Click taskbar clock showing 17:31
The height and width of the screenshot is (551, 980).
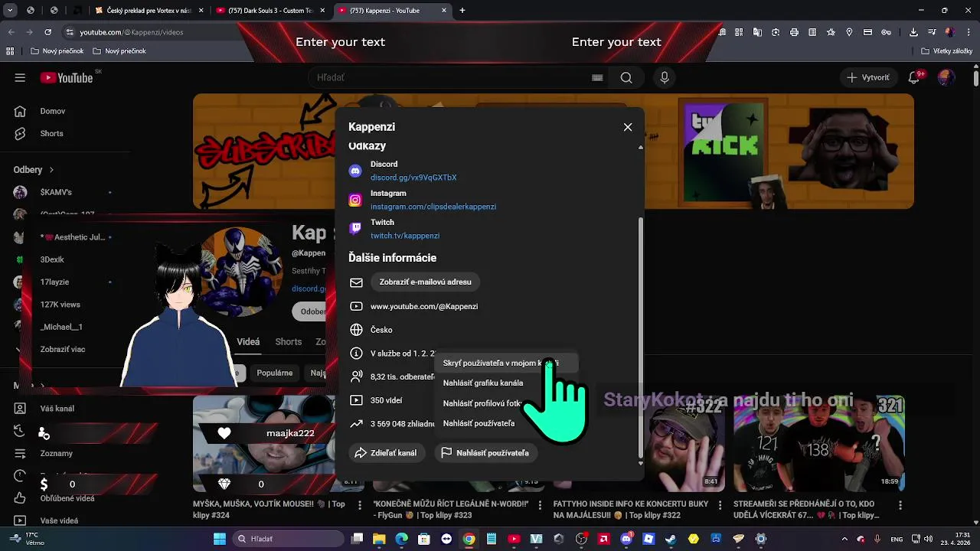coord(954,539)
